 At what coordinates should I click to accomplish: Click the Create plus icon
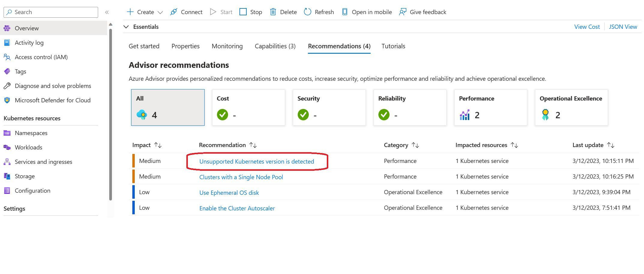(x=130, y=12)
